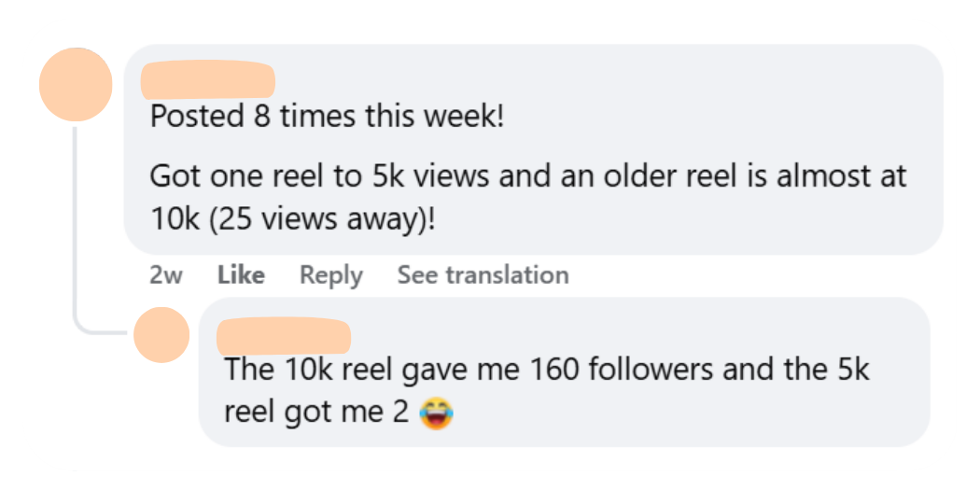
Task: Like the "Posted 8 times this week!" comment
Action: 241,275
